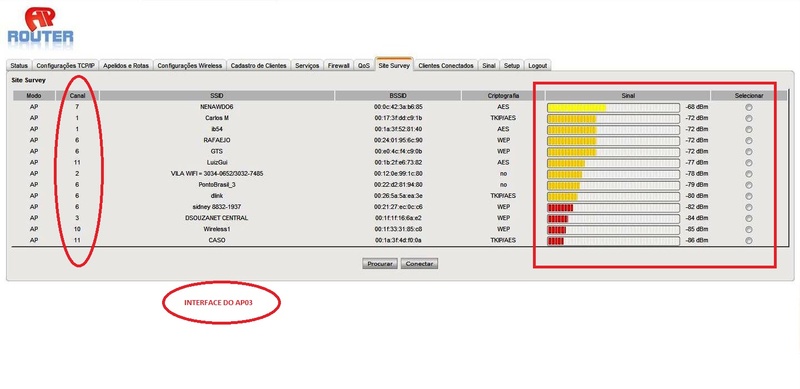Click SSID text LuizGui
The image size is (800, 389).
click(217, 163)
